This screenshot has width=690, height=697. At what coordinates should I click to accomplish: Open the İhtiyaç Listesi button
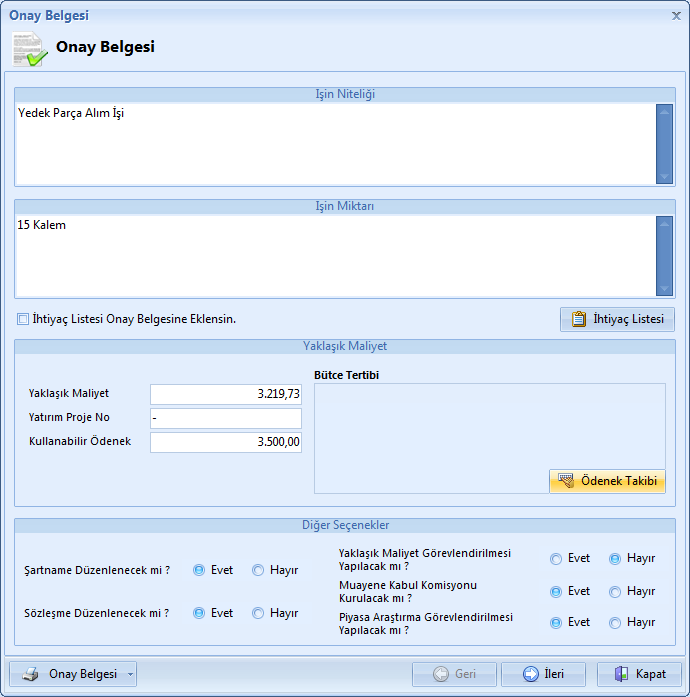pyautogui.click(x=617, y=319)
